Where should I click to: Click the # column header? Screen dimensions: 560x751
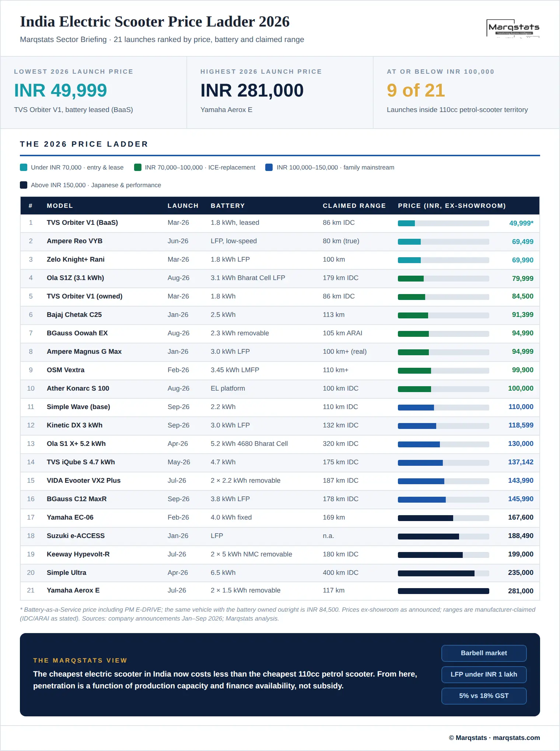click(x=31, y=206)
